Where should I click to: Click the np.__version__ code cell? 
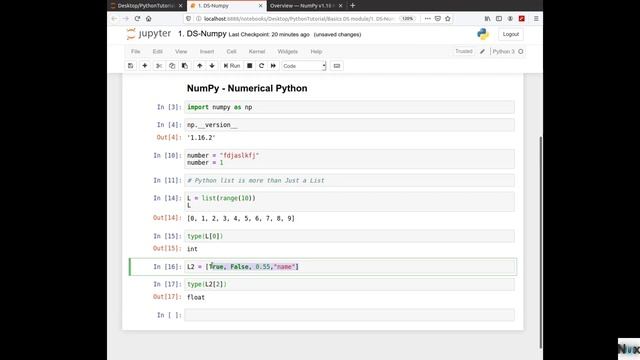(x=349, y=125)
